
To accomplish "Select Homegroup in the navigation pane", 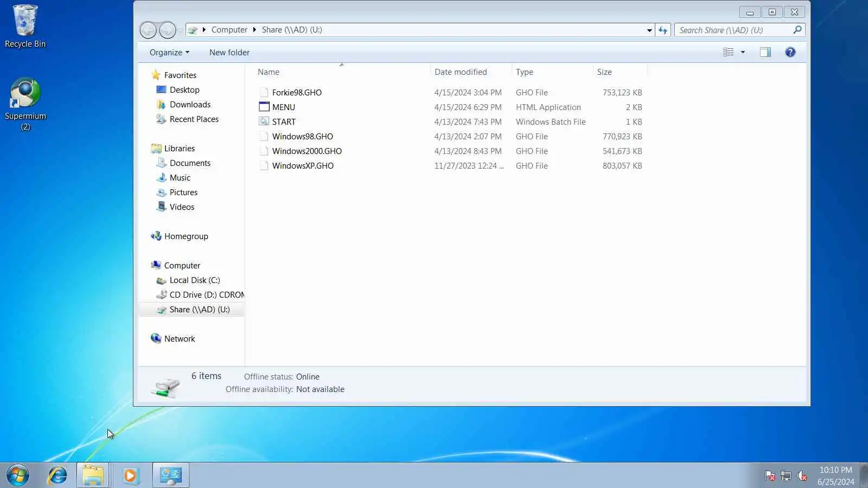I will [186, 236].
